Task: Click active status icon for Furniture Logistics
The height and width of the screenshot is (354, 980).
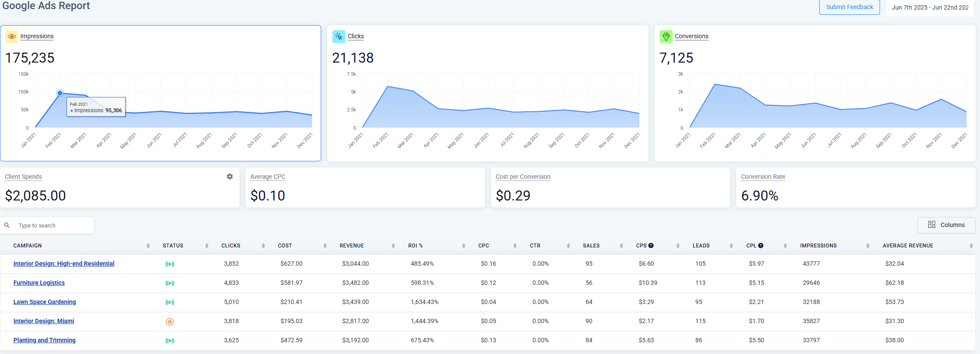Action: [170, 283]
